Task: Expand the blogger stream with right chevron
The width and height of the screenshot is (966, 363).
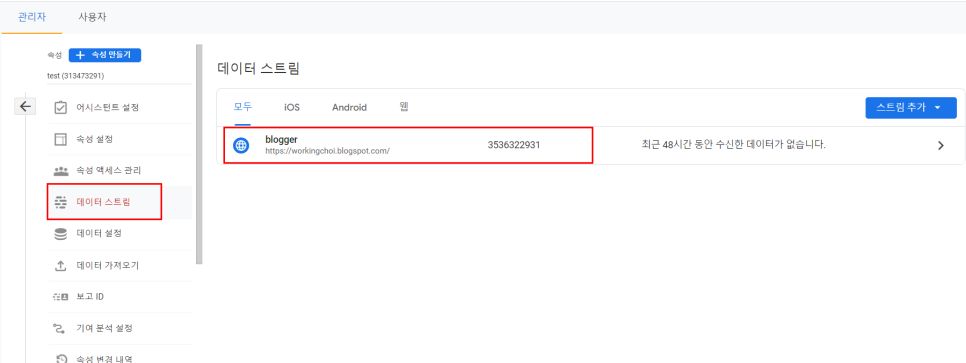Action: (x=940, y=146)
